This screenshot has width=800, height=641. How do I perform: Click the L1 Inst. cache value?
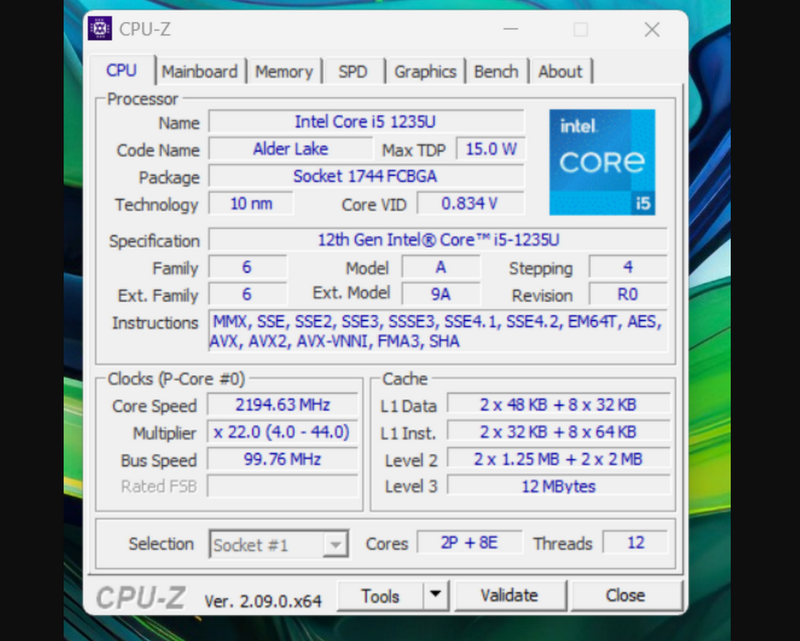(559, 432)
